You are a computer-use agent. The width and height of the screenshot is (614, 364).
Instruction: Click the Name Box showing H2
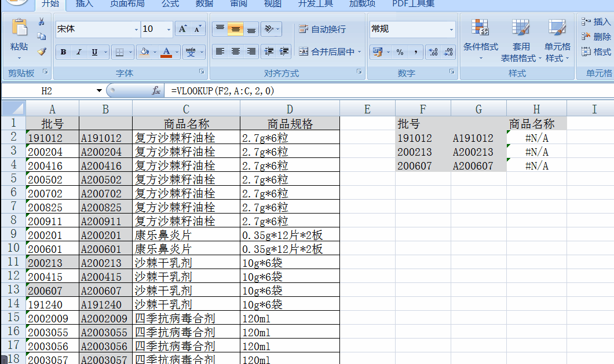coord(47,91)
